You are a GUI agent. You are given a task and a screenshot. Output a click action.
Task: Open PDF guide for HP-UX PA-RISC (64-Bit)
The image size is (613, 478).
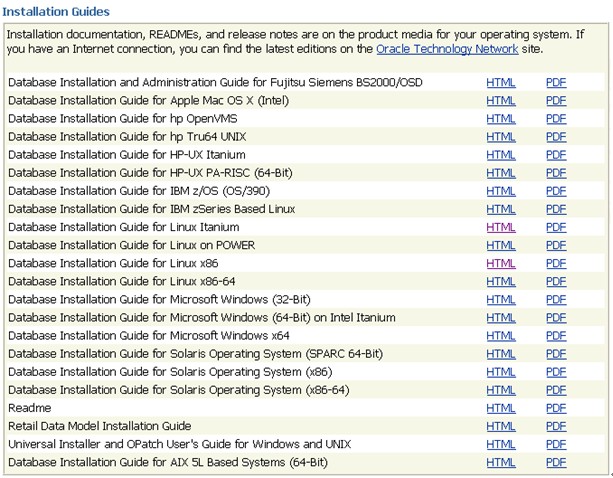[556, 172]
